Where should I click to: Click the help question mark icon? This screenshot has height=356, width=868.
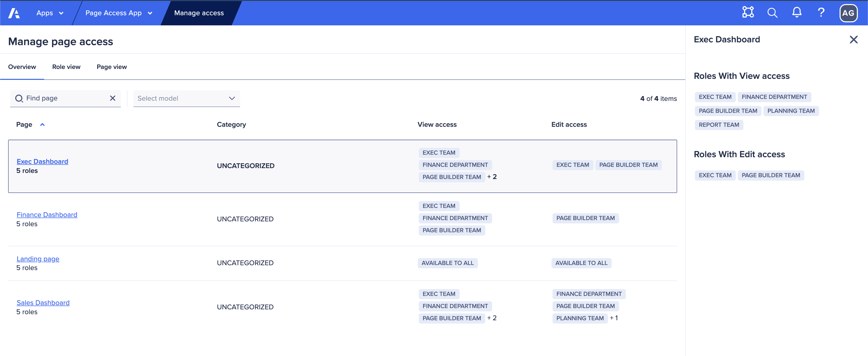(821, 13)
